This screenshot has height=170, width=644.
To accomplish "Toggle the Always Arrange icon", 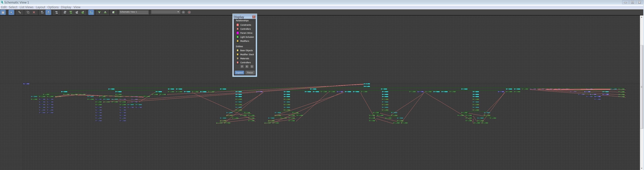I will click(x=56, y=12).
